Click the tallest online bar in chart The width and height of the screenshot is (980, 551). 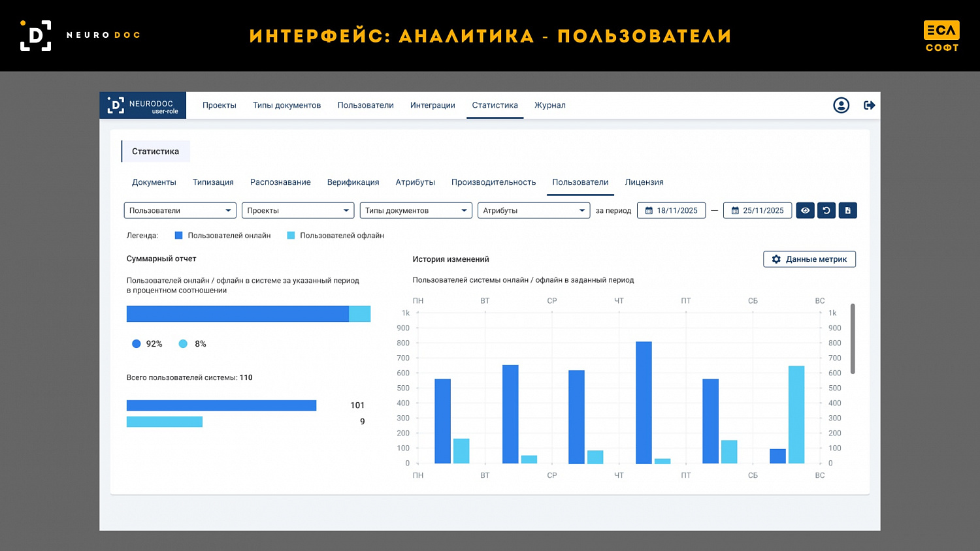coord(644,403)
